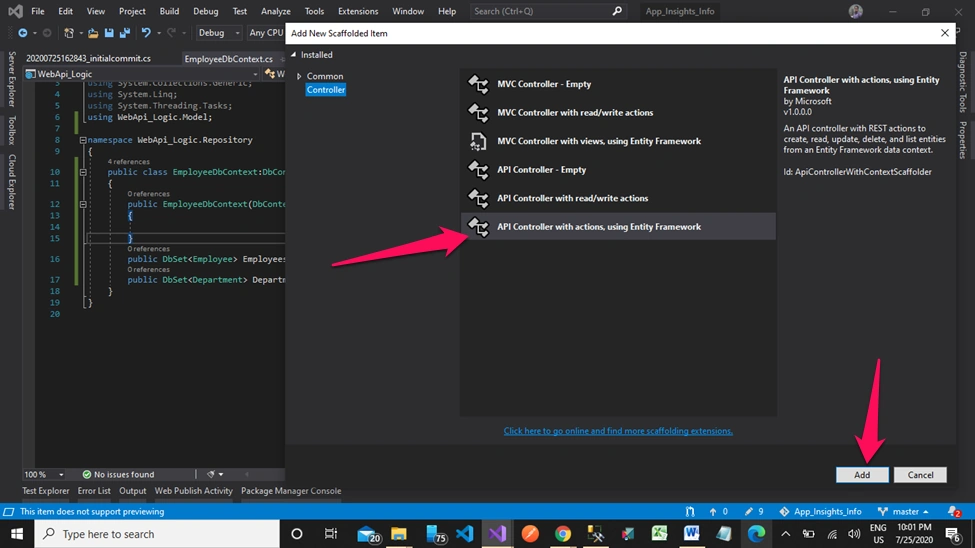Collapse the Installed tree node
This screenshot has height=548, width=975.
[293, 55]
